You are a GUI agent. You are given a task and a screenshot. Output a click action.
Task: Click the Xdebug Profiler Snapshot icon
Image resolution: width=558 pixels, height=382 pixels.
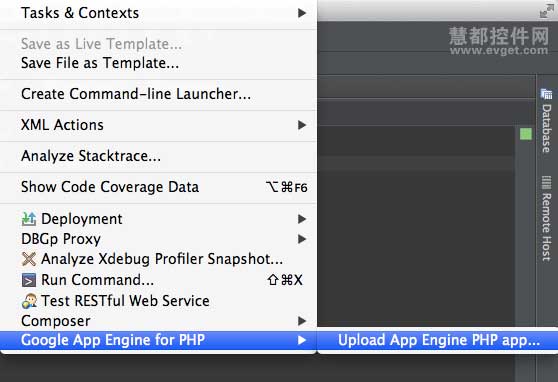tap(28, 259)
